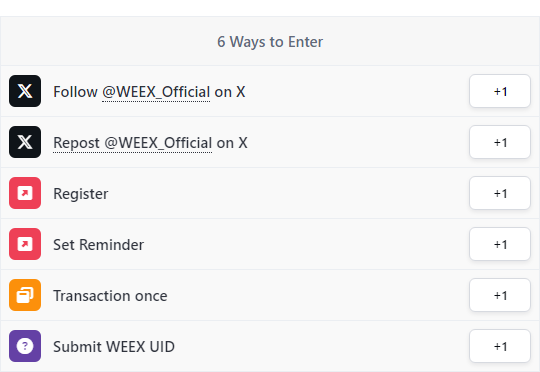Viewport: 540px width, 372px height.
Task: Open the underlined @WEEX_Official handle in Follow row
Action: pyautogui.click(x=156, y=92)
